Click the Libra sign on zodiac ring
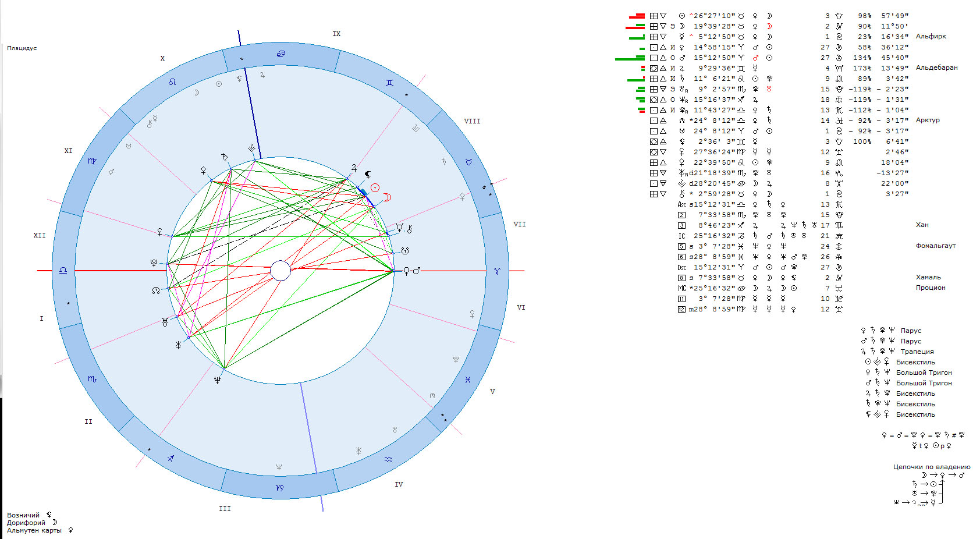Screen dimensions: 980x539 click(63, 271)
